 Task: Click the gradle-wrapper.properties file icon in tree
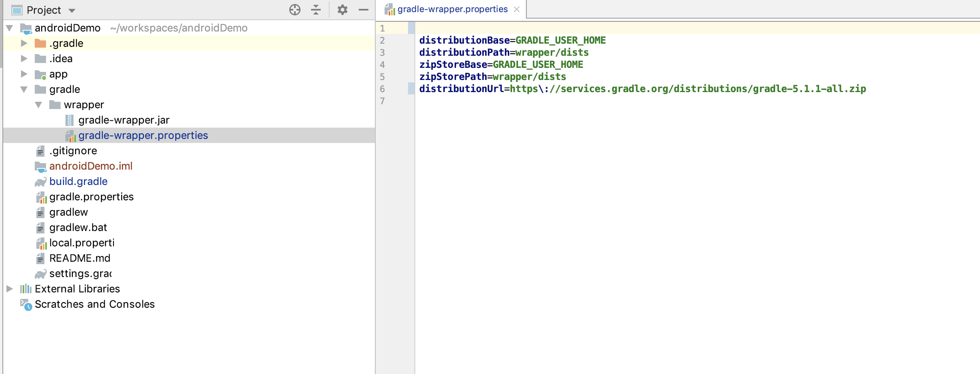pyautogui.click(x=71, y=136)
